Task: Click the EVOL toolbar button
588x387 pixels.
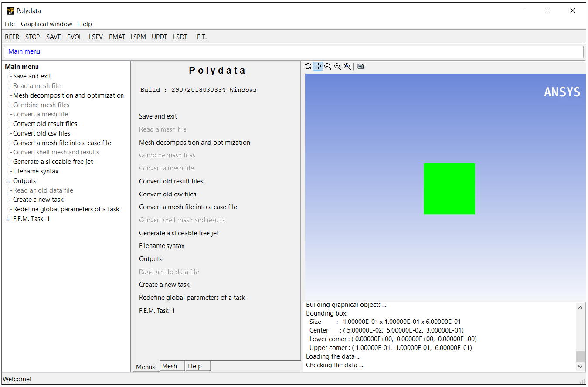Action: tap(75, 37)
